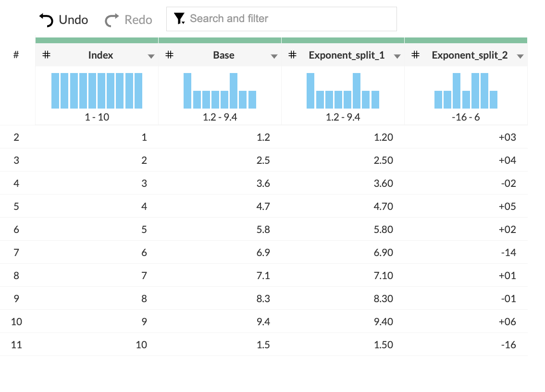The width and height of the screenshot is (545, 392).
Task: Click the range text -16 - 6
Action: pos(466,117)
